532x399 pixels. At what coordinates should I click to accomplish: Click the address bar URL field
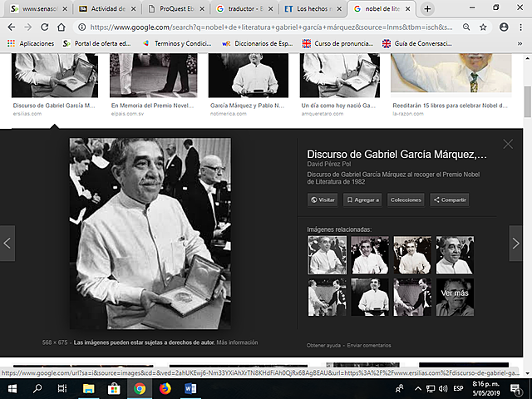[x=271, y=27]
